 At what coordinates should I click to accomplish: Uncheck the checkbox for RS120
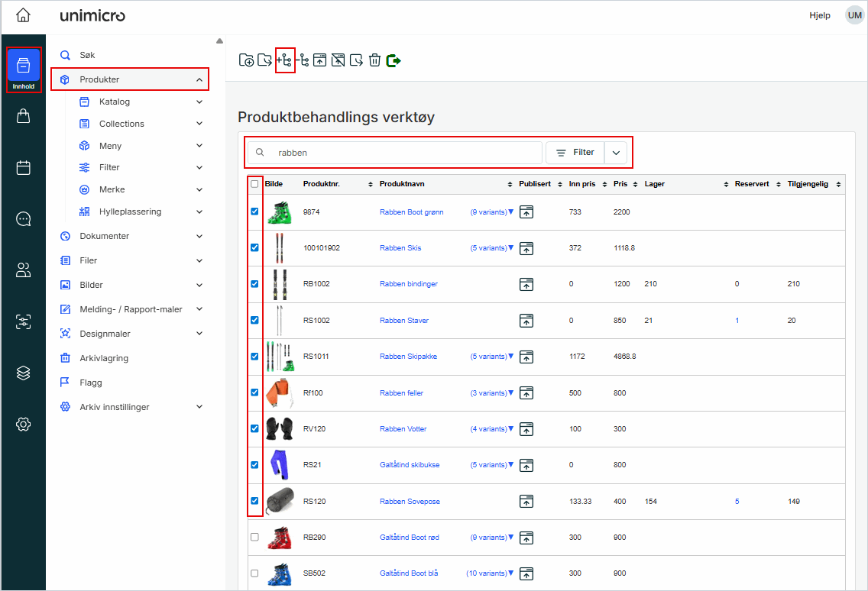[254, 501]
